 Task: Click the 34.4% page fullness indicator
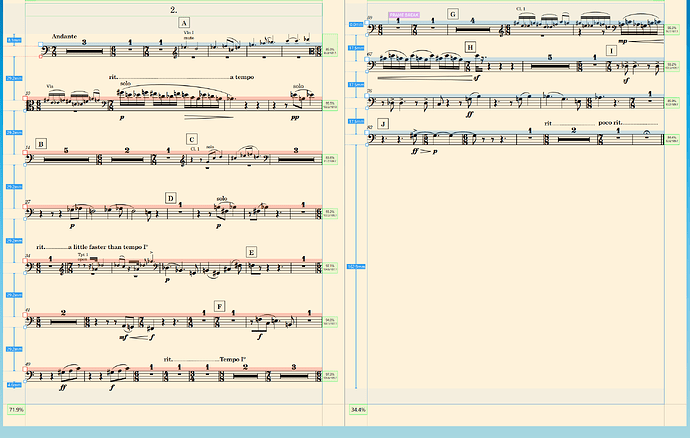click(358, 410)
